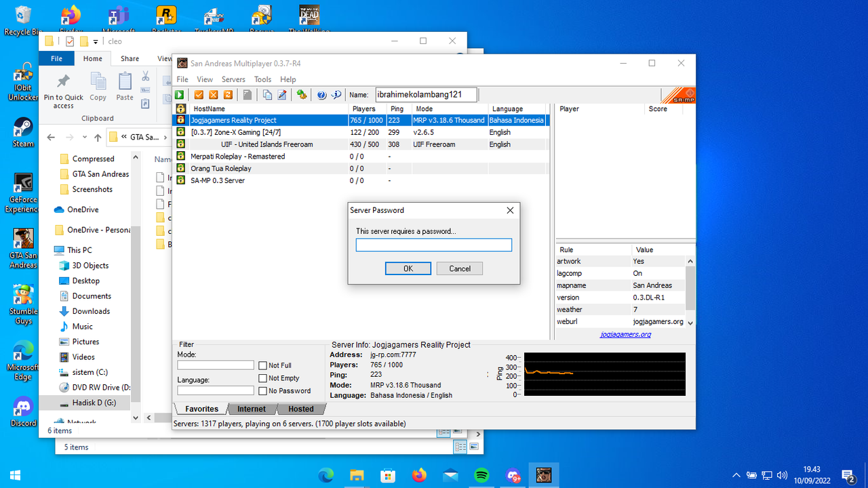Open SA-MP Settings from toolbar icon
Screen dimensions: 868x488
[302, 95]
